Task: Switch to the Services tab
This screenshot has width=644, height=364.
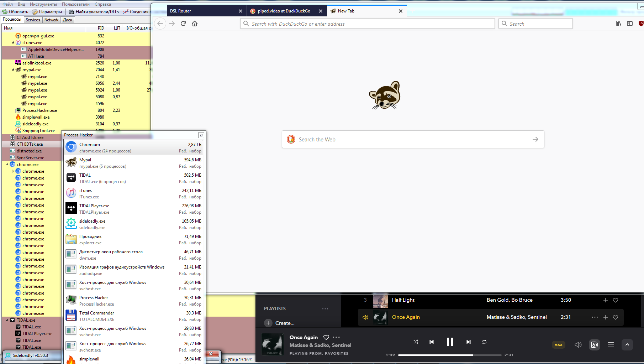Action: pos(33,20)
